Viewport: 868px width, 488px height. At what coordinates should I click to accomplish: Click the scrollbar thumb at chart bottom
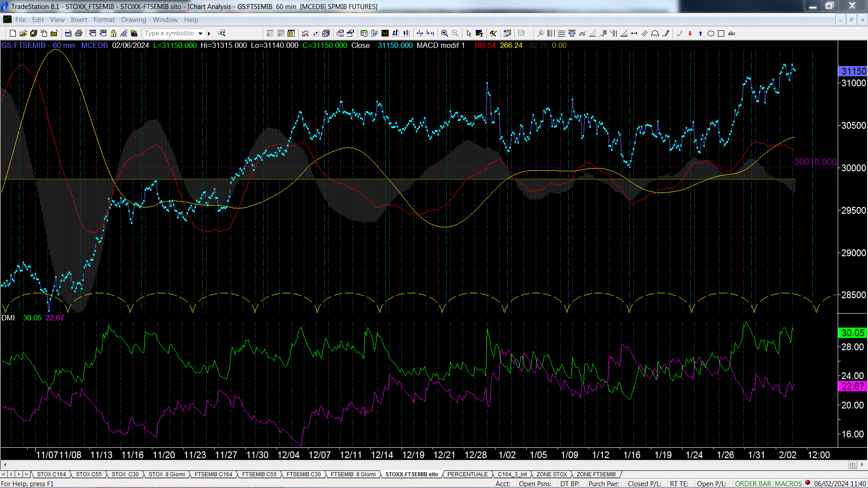click(853, 465)
